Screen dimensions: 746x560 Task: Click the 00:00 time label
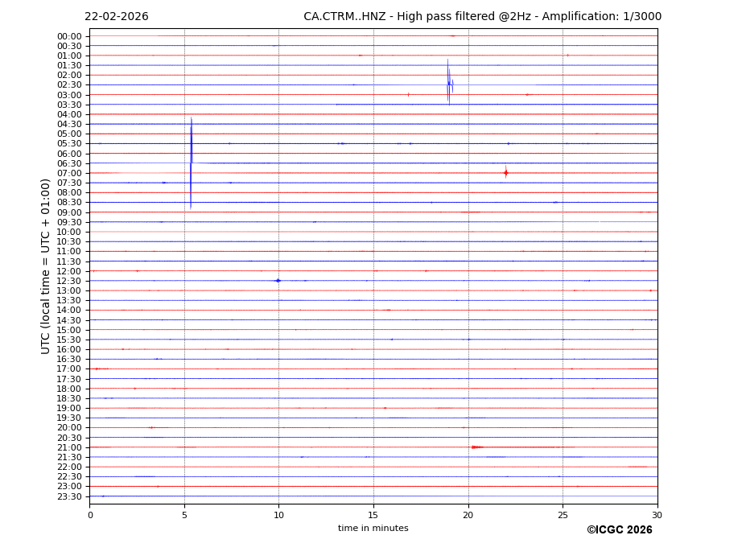(69, 36)
